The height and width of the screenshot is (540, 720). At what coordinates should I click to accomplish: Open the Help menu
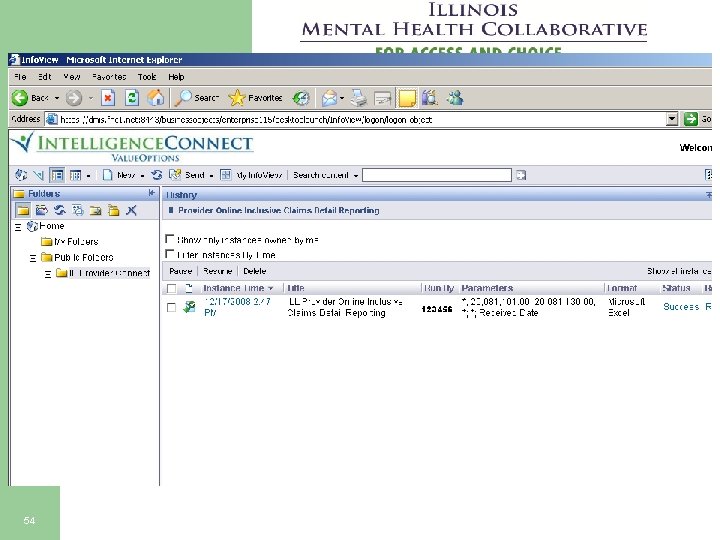(176, 77)
